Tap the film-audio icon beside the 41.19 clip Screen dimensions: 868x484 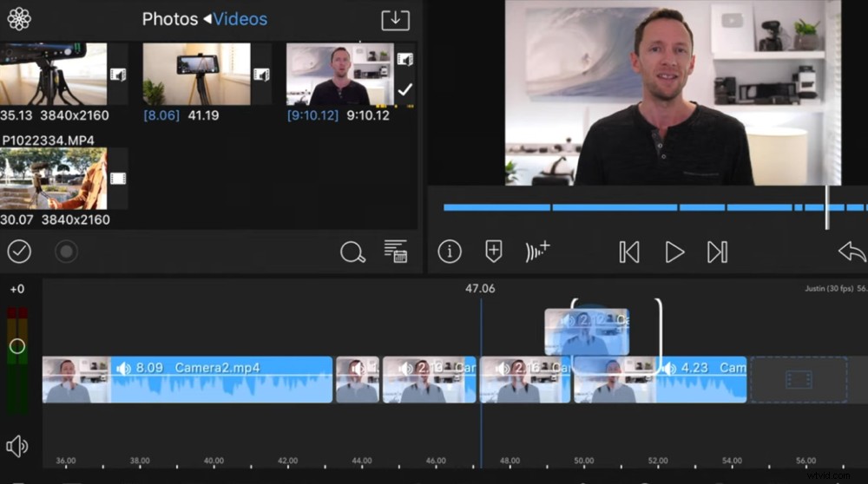pos(261,74)
